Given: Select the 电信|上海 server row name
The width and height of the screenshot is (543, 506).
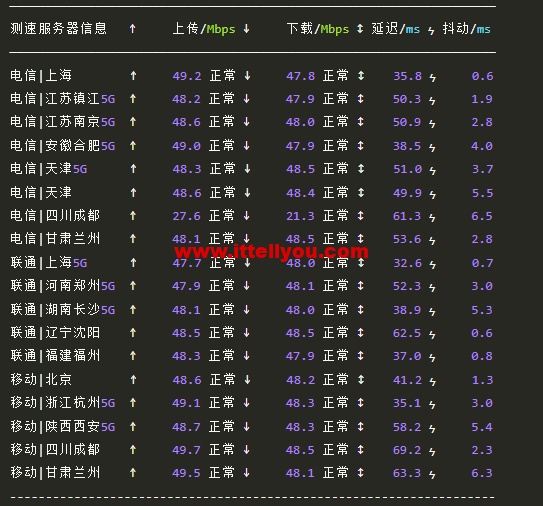Looking at the screenshot, I should (x=41, y=76).
